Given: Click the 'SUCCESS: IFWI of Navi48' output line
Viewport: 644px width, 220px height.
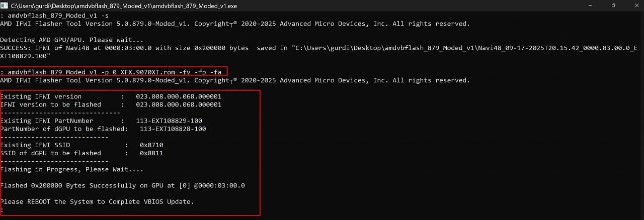Looking at the screenshot, I should coord(319,48).
